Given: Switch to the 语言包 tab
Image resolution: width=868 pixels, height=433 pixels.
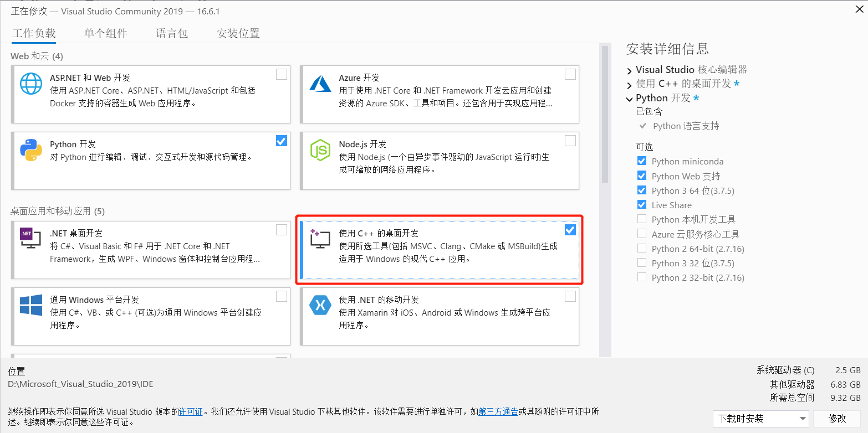Looking at the screenshot, I should [172, 33].
